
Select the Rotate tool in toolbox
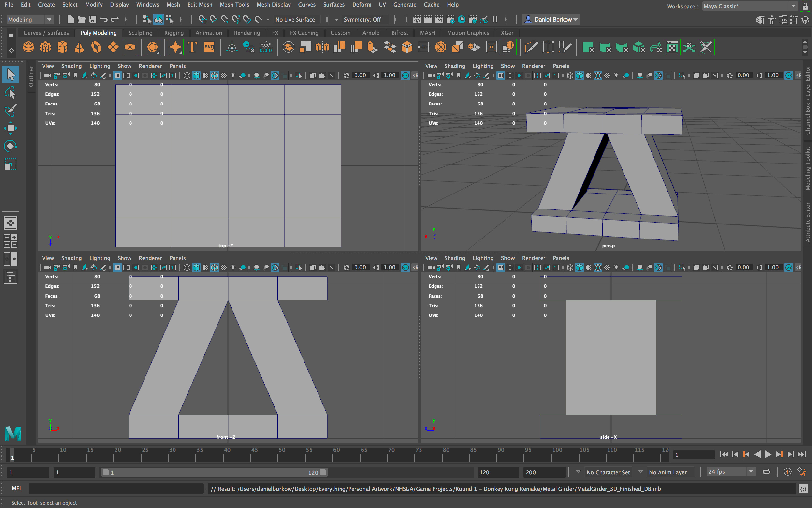[10, 146]
